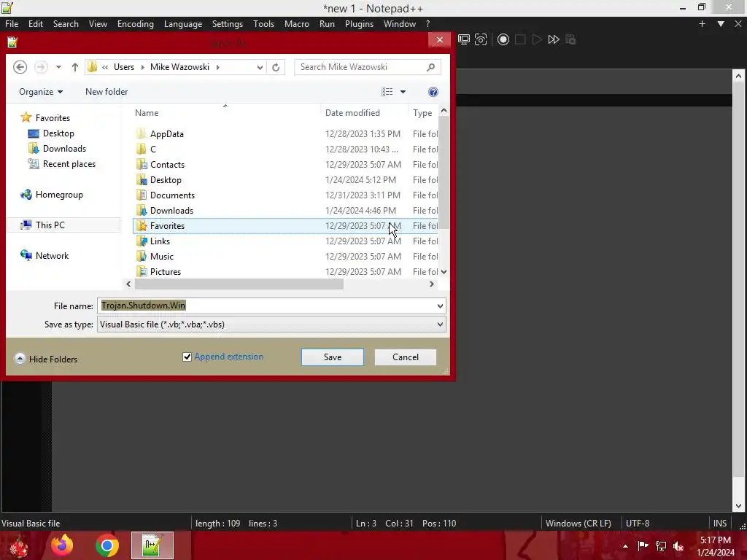Click the file list vertical scrollbar
The image size is (747, 560).
[444, 172]
